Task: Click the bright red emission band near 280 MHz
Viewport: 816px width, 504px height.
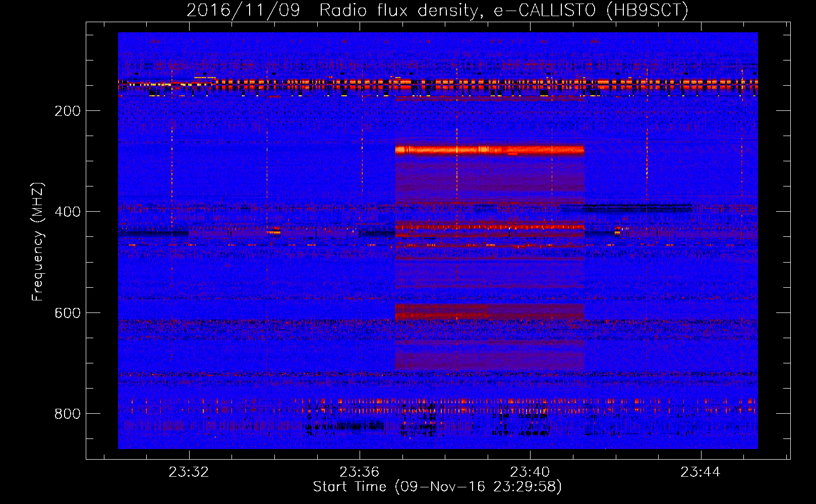Action: pos(490,150)
